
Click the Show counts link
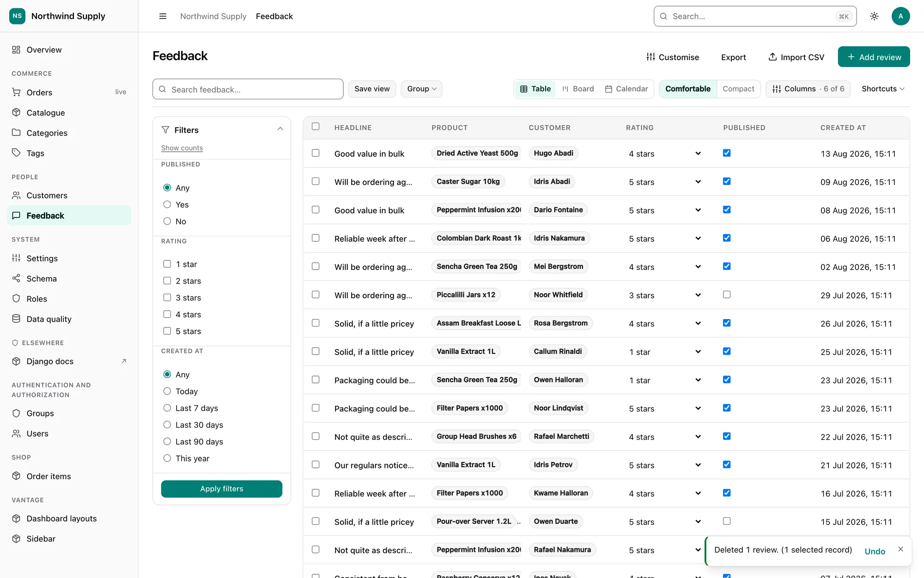(x=182, y=148)
